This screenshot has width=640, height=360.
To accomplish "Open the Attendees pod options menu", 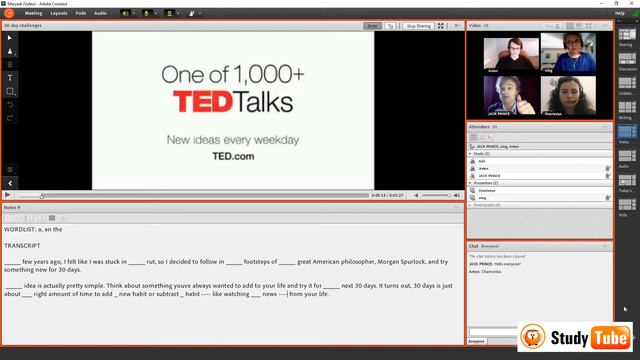I will (x=605, y=127).
